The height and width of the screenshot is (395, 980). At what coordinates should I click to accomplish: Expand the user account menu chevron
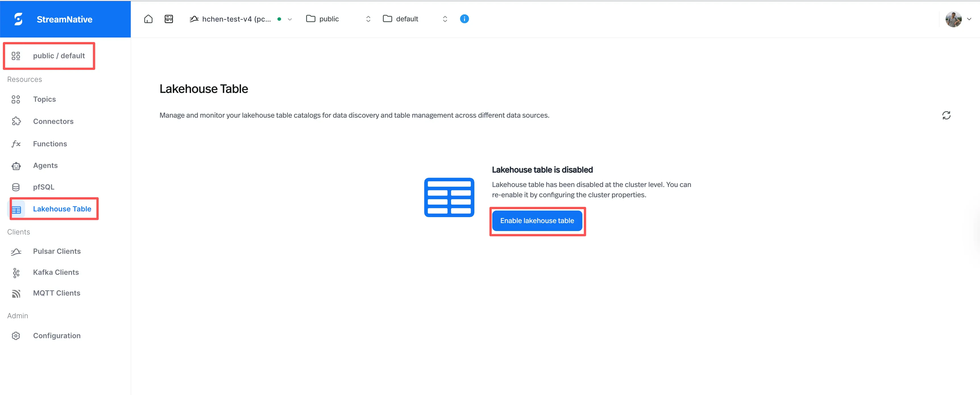[x=969, y=19]
